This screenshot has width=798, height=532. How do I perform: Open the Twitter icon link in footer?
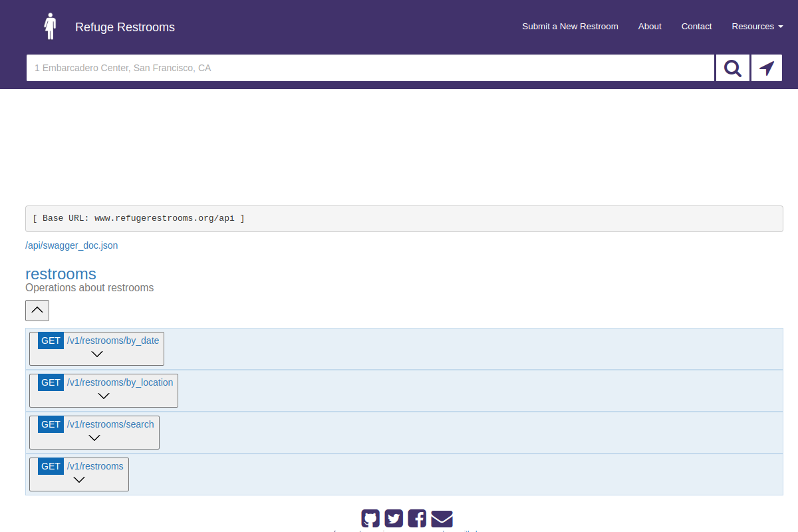point(394,519)
